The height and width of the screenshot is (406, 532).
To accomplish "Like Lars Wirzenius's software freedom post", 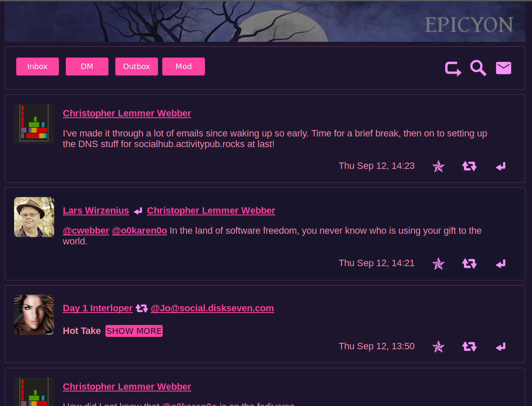I will click(438, 264).
